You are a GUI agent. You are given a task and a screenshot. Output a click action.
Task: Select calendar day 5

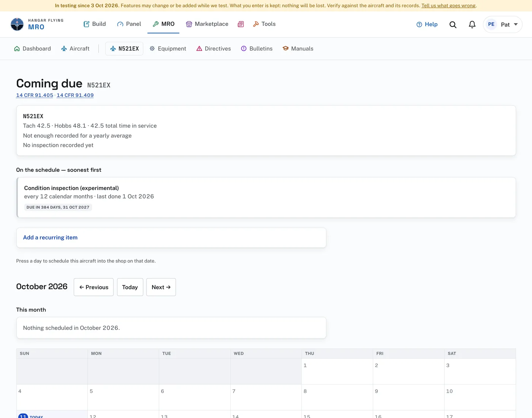[x=123, y=397]
